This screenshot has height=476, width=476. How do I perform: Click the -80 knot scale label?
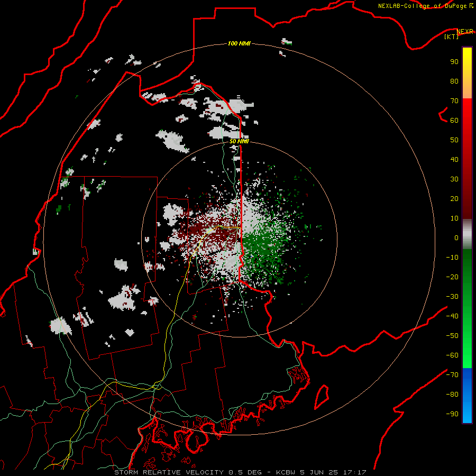click(452, 395)
